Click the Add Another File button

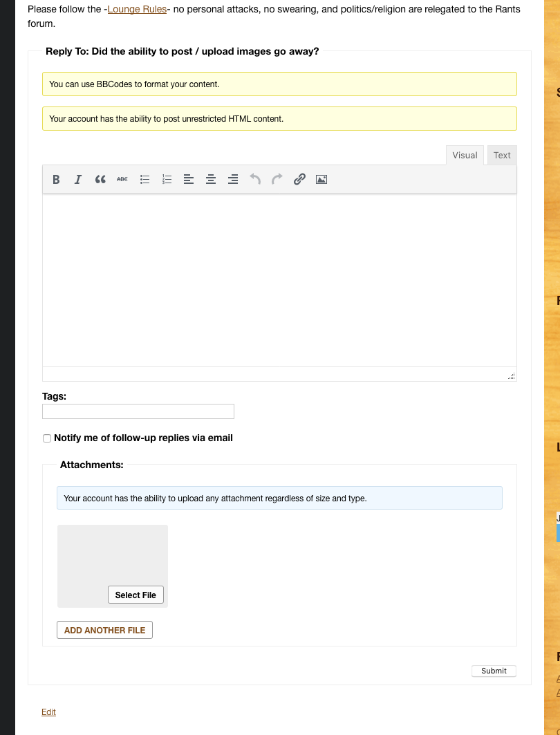point(104,630)
